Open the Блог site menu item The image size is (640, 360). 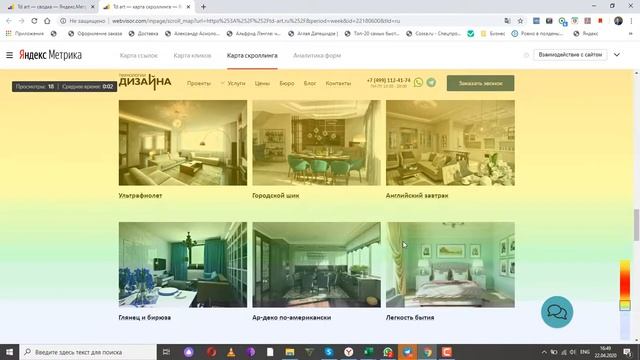(310, 83)
